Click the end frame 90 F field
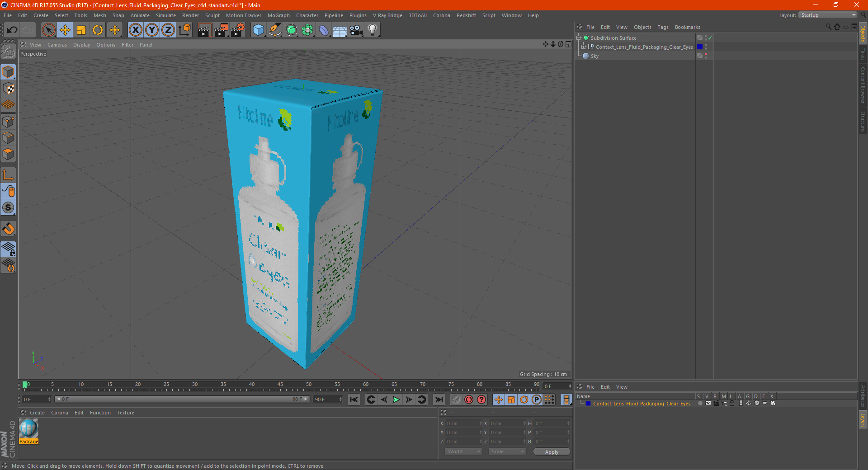Screen dimensions: 868x470 pos(328,399)
